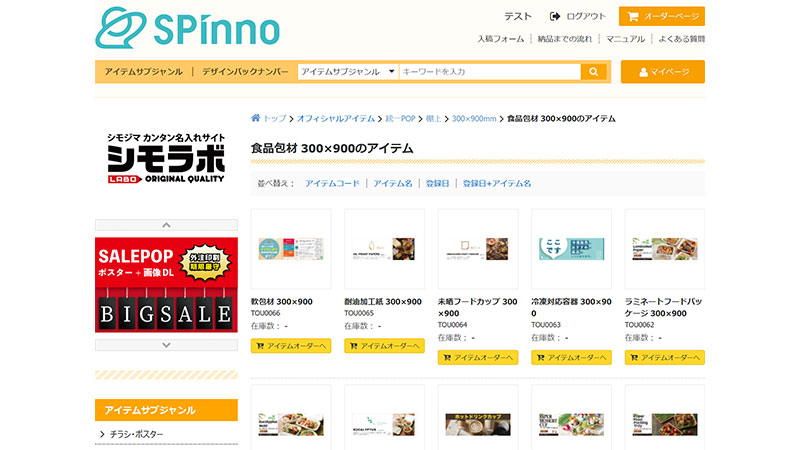Open マイページ button

click(x=663, y=72)
